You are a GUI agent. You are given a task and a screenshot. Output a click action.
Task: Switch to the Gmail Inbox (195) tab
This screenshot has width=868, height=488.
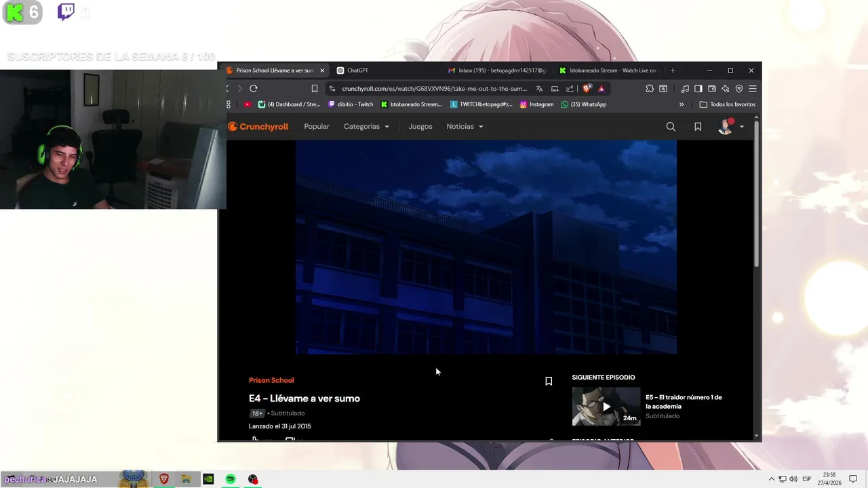coord(497,70)
